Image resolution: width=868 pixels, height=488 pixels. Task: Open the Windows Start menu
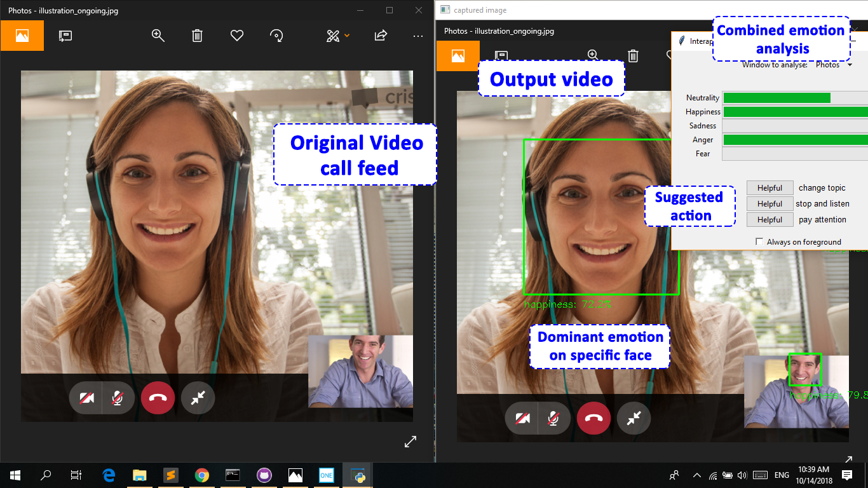(x=15, y=475)
